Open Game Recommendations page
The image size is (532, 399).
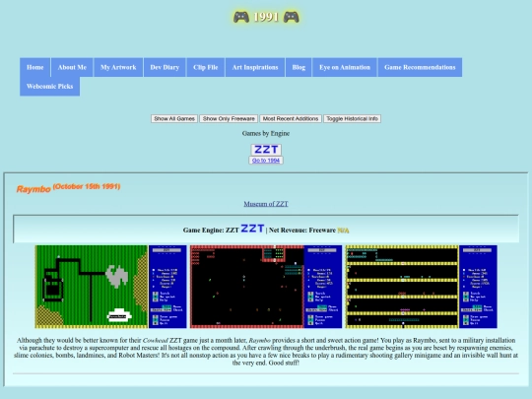[420, 67]
